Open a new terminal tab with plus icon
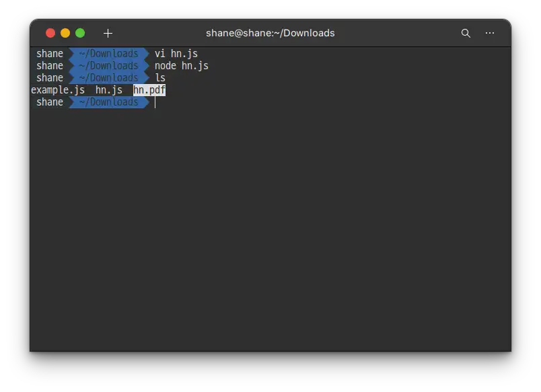The width and height of the screenshot is (541, 392). [x=108, y=33]
